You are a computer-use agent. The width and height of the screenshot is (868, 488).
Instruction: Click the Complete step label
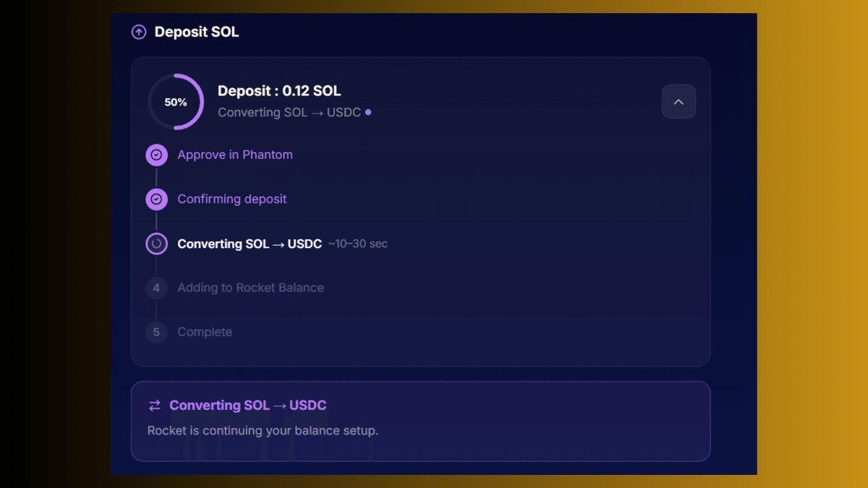click(x=205, y=333)
